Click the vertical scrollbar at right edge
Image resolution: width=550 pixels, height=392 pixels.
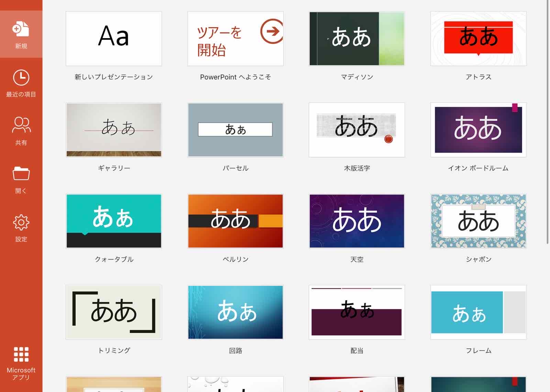(548, 122)
